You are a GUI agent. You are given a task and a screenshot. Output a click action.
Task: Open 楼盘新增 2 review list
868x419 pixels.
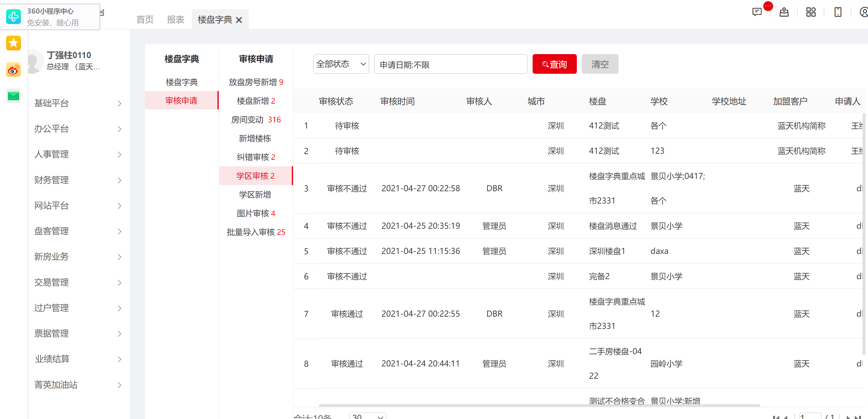click(x=256, y=101)
